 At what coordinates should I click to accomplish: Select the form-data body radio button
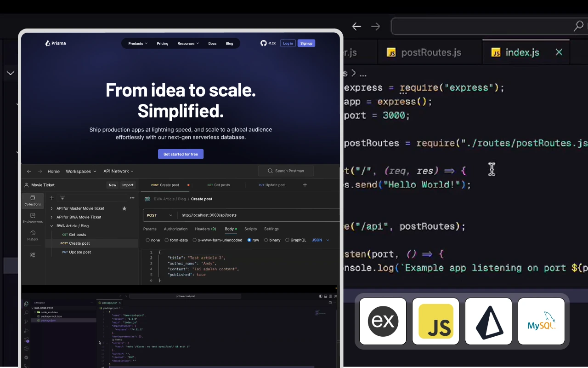tap(167, 240)
